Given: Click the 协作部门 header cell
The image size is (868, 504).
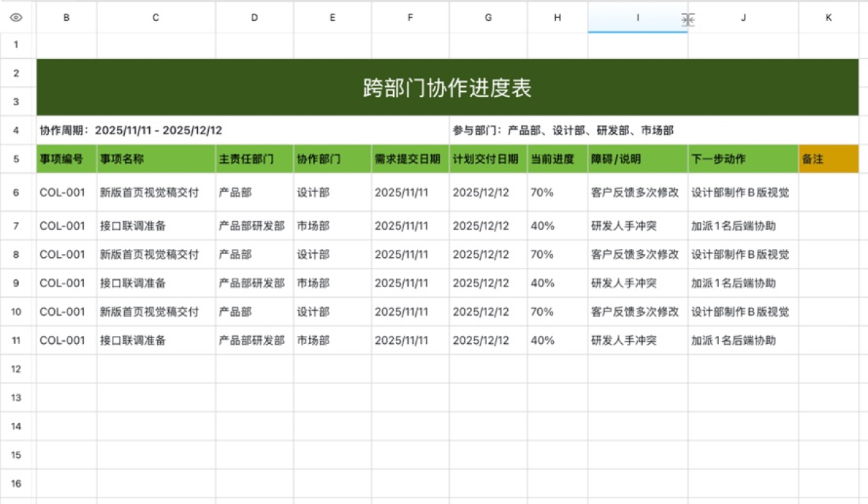Looking at the screenshot, I should tap(332, 159).
